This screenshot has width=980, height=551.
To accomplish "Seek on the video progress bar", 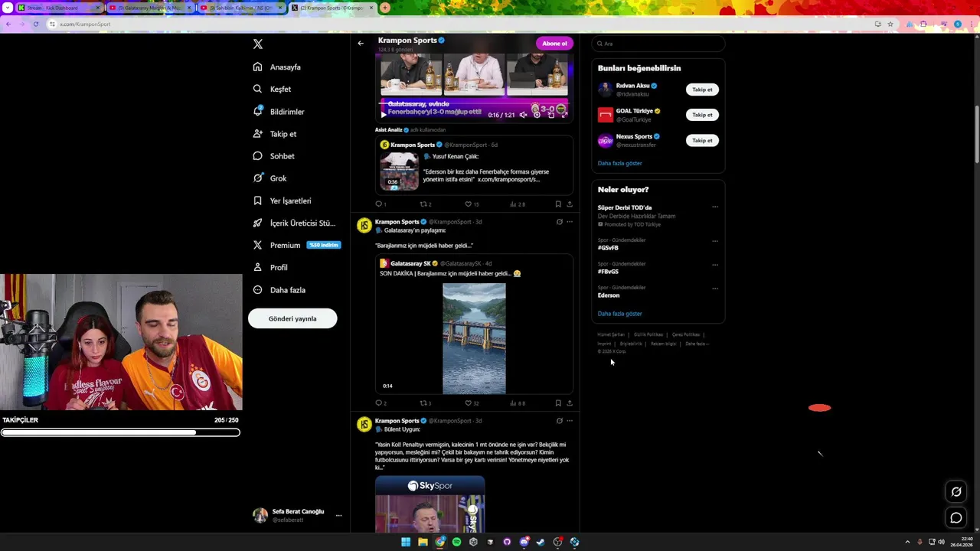I will [x=474, y=105].
